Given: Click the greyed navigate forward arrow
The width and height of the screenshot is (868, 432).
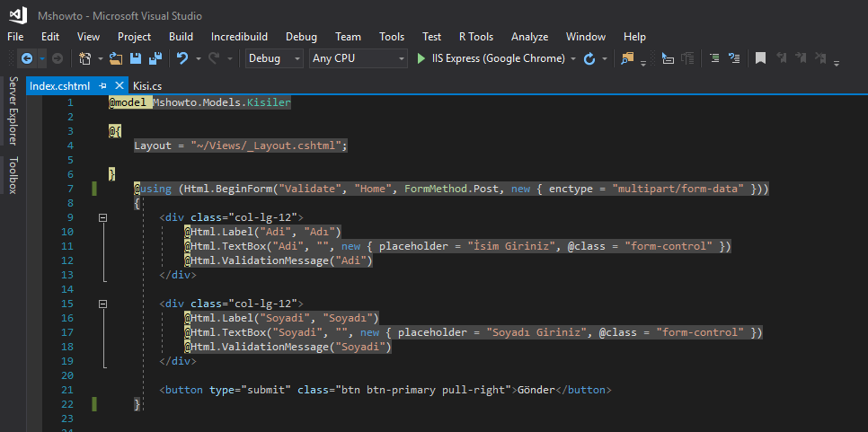Looking at the screenshot, I should click(x=57, y=58).
